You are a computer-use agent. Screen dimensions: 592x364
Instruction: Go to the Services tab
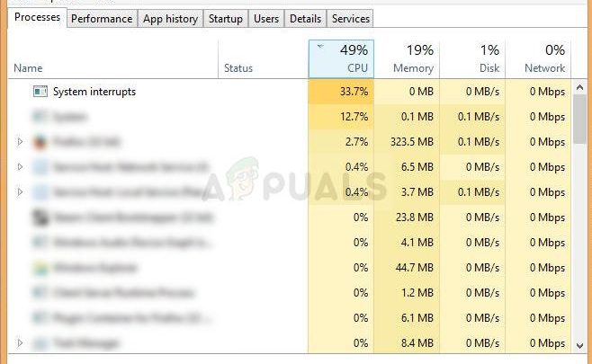350,19
